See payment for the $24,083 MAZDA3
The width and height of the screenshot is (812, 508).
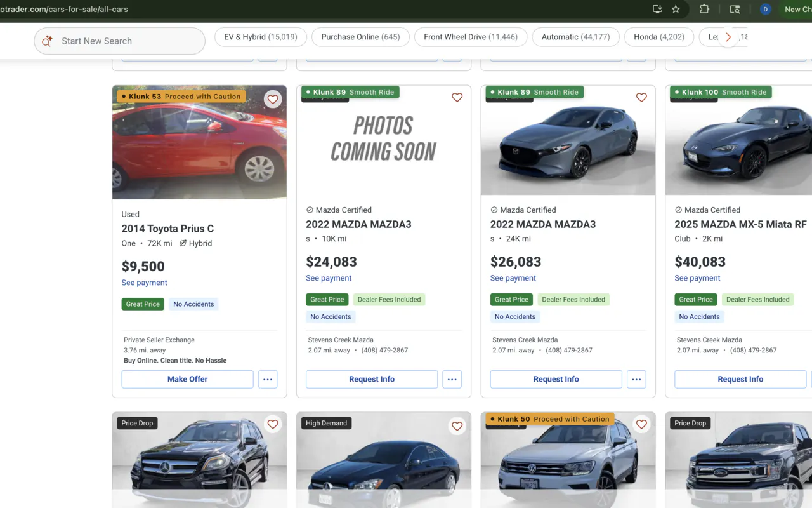point(329,278)
